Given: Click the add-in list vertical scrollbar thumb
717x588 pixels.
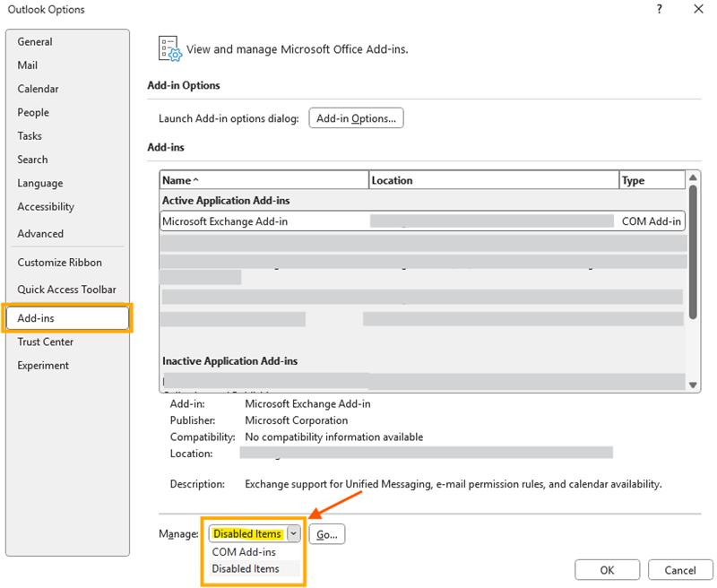Looking at the screenshot, I should 693,252.
